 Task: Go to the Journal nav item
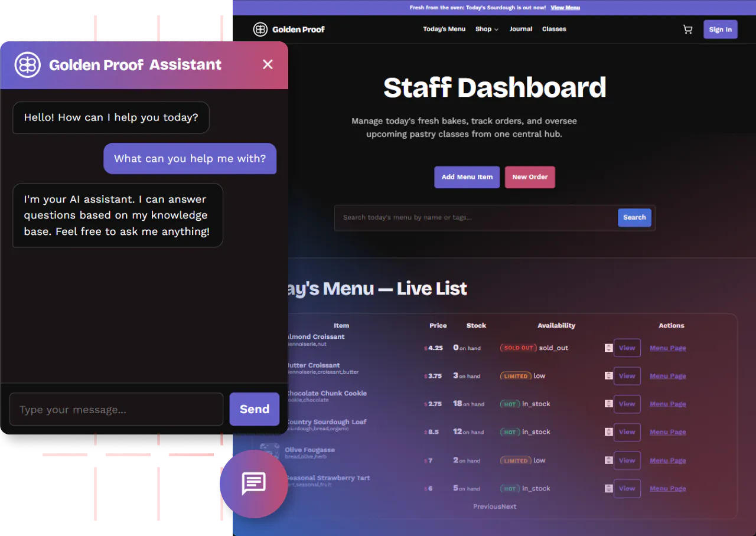pyautogui.click(x=521, y=29)
